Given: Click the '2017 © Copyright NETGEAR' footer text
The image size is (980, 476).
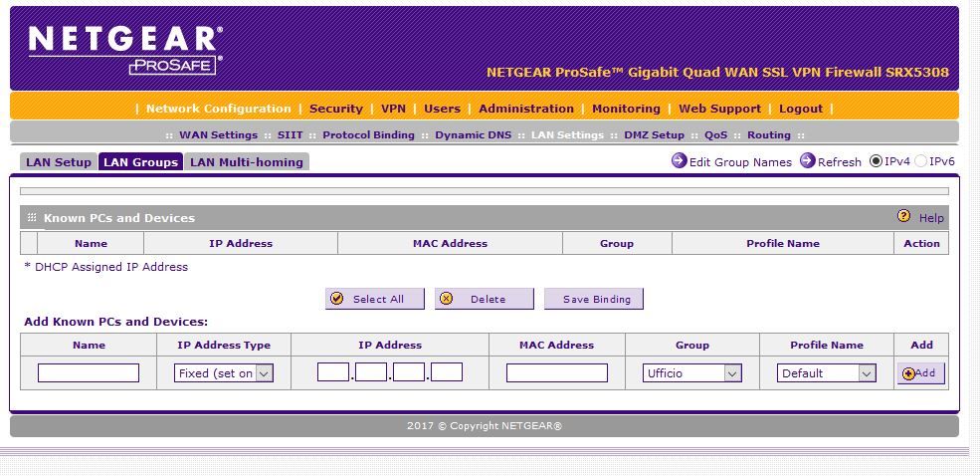Looking at the screenshot, I should 485,426.
